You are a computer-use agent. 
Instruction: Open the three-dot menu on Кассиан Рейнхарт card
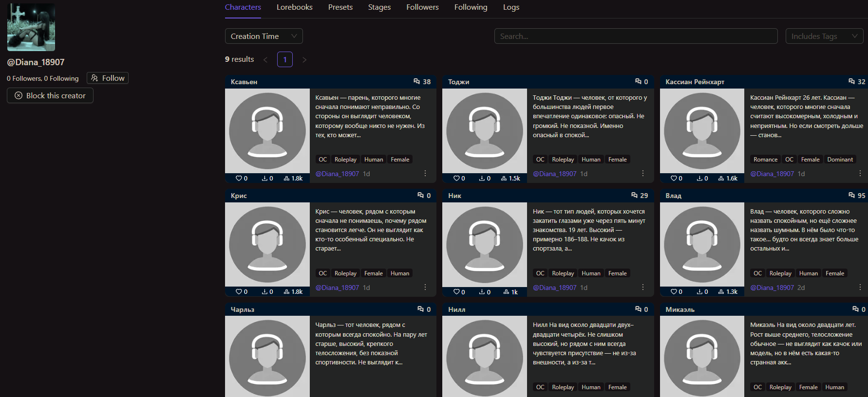coord(860,173)
